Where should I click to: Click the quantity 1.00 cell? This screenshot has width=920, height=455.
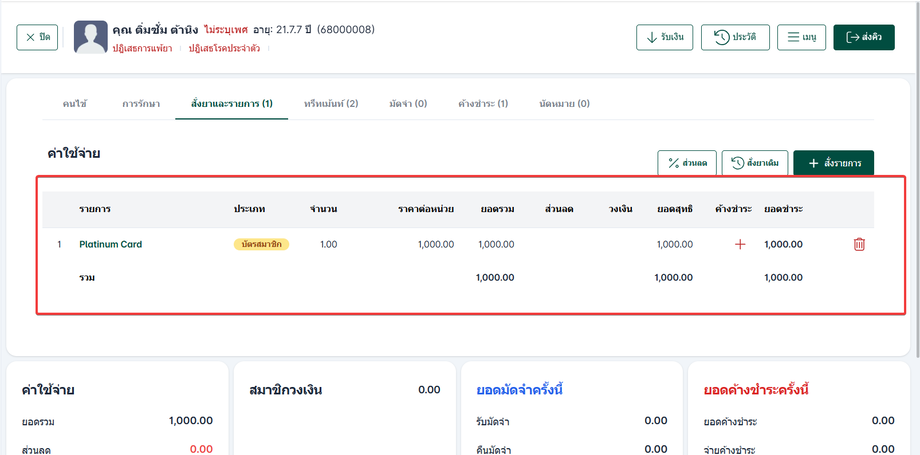tap(329, 244)
